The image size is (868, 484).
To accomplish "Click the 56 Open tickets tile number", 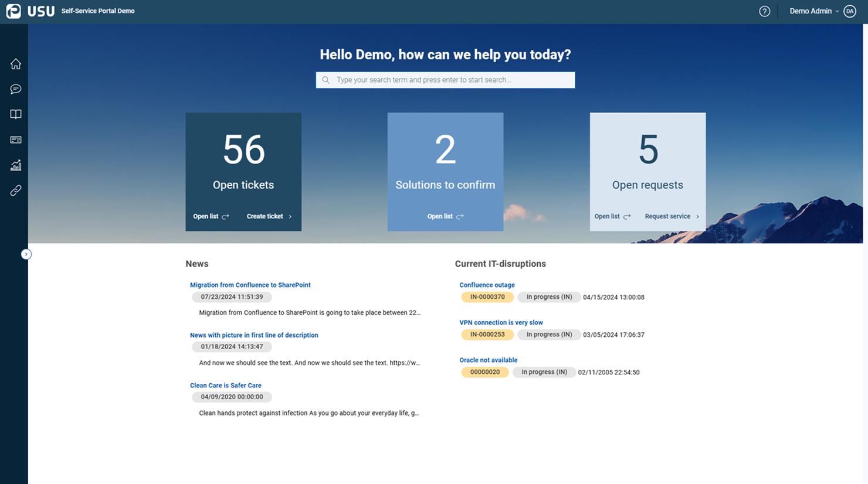I will click(x=243, y=150).
